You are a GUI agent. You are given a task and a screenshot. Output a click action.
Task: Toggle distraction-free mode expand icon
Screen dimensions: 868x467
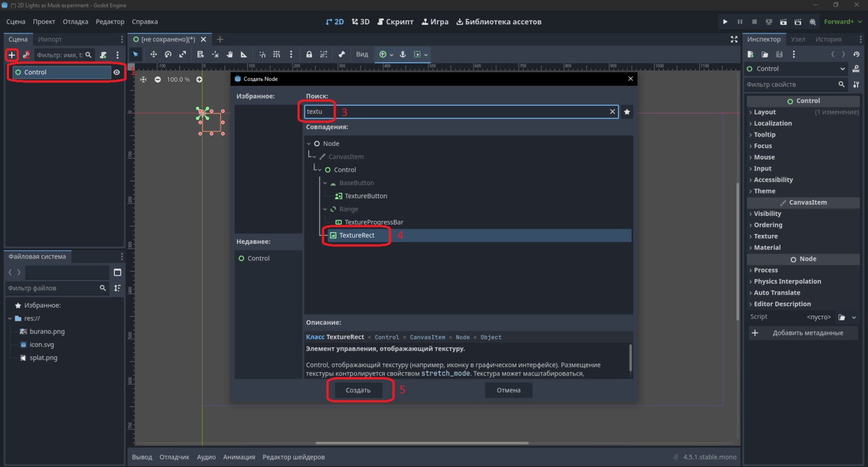(734, 39)
